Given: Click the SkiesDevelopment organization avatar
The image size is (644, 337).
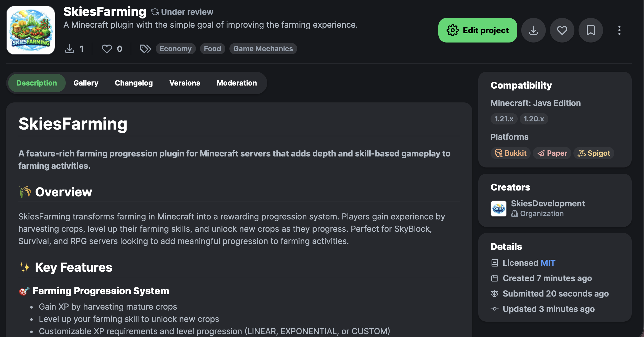Looking at the screenshot, I should point(498,208).
